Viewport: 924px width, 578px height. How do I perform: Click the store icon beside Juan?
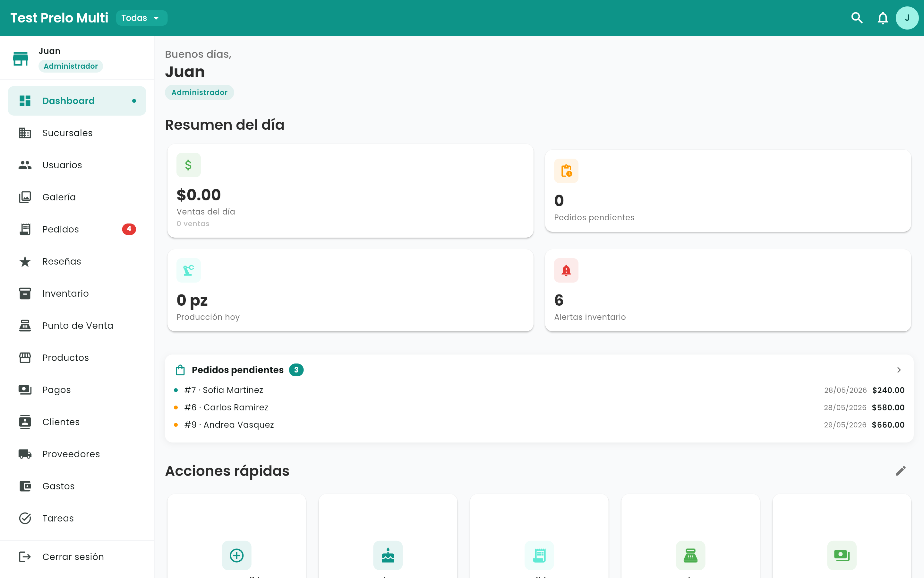point(21,58)
